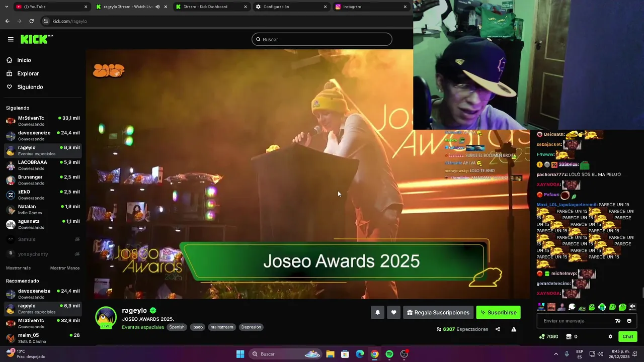Insert the white skull emote
The width and height of the screenshot is (644, 362).
[x=572, y=307]
